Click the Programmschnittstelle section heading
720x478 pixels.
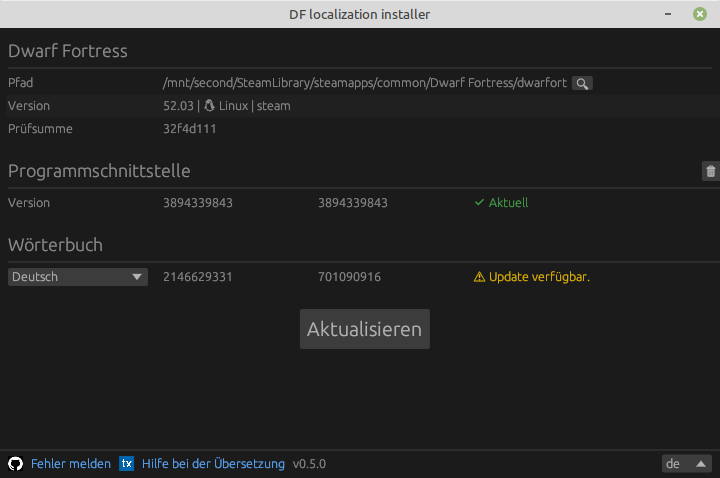tap(99, 171)
